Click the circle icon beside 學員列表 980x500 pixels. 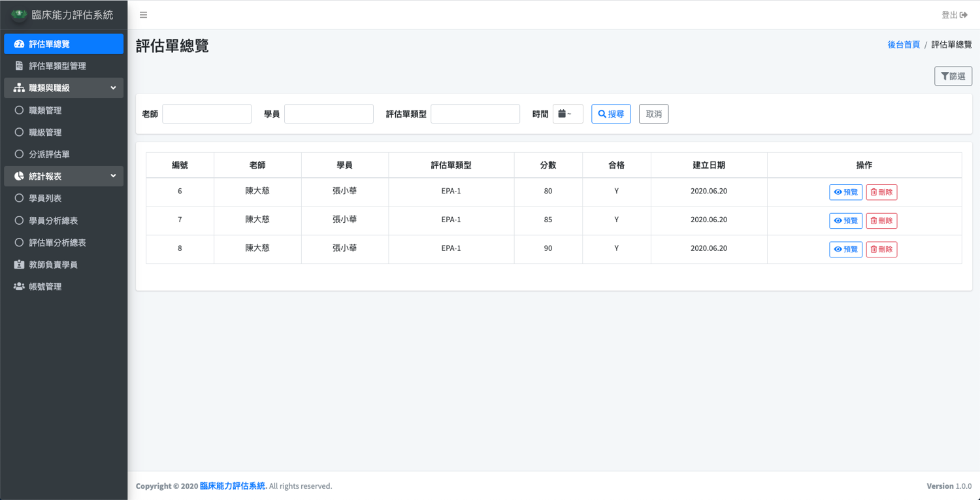[19, 198]
